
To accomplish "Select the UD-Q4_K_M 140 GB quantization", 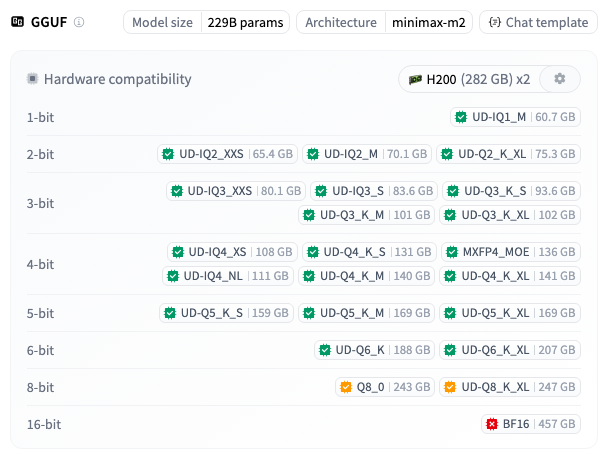I will (x=367, y=276).
